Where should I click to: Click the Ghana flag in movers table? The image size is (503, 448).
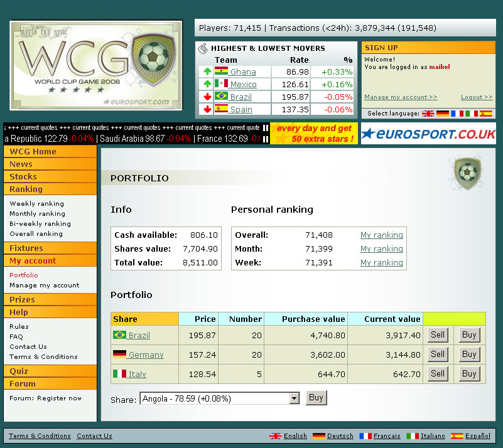pos(221,71)
